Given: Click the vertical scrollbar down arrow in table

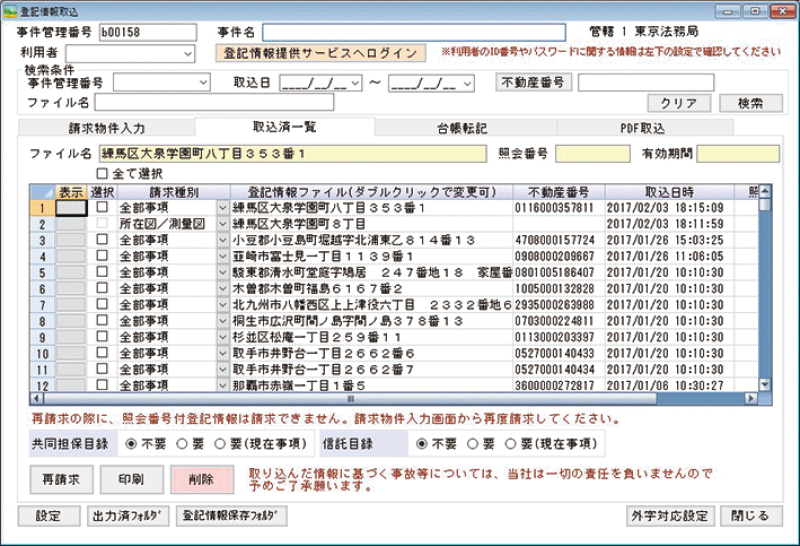Looking at the screenshot, I should 765,384.
